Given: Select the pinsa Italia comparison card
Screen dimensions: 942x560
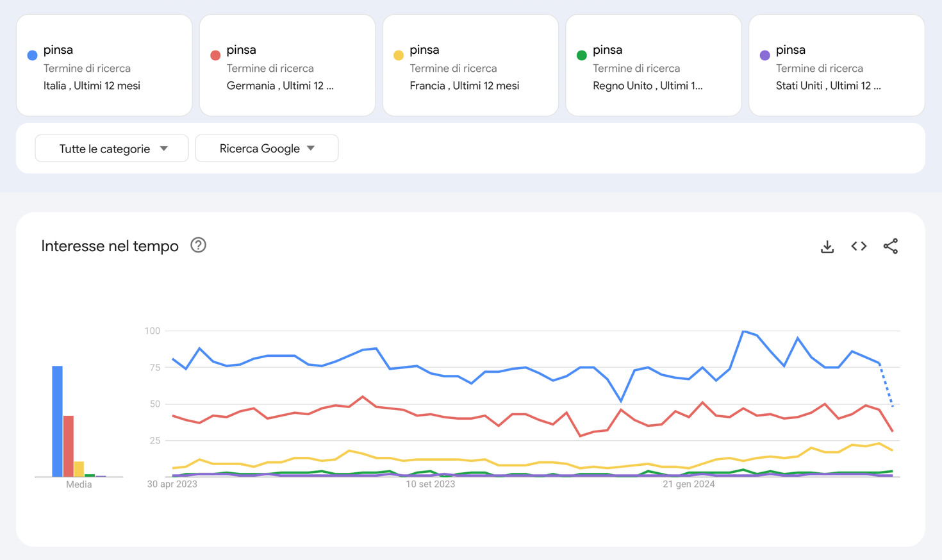Looking at the screenshot, I should point(104,65).
